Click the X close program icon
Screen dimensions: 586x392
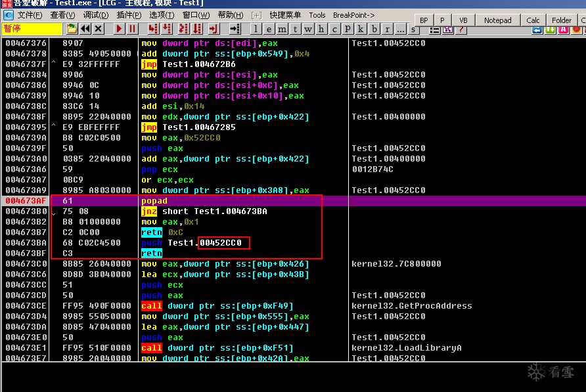click(x=99, y=29)
